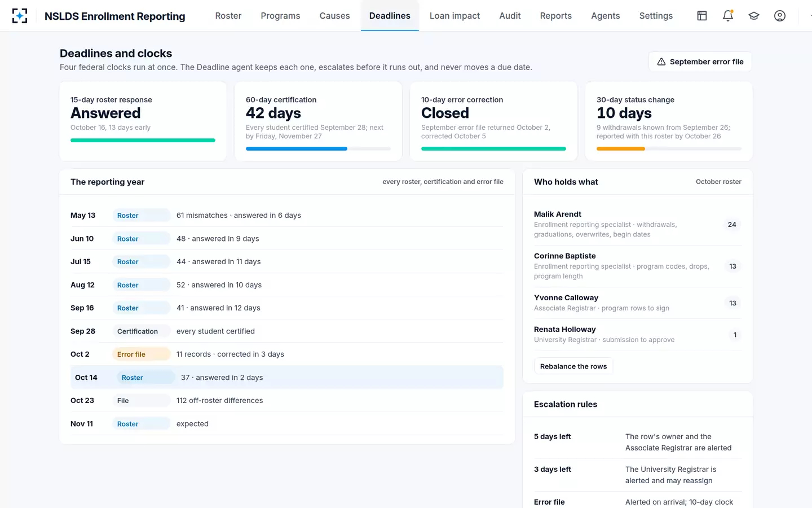812x508 pixels.
Task: Open the Loan impact tab
Action: [454, 16]
